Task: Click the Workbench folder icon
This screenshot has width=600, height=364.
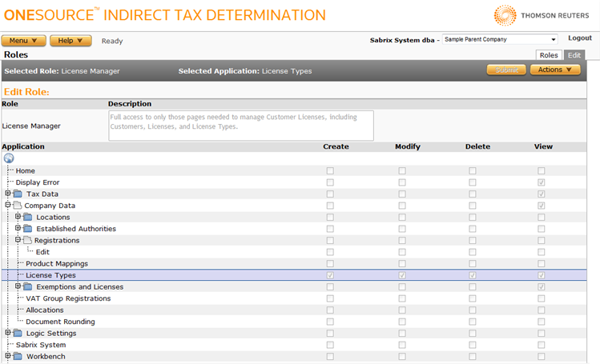Action: [x=18, y=356]
